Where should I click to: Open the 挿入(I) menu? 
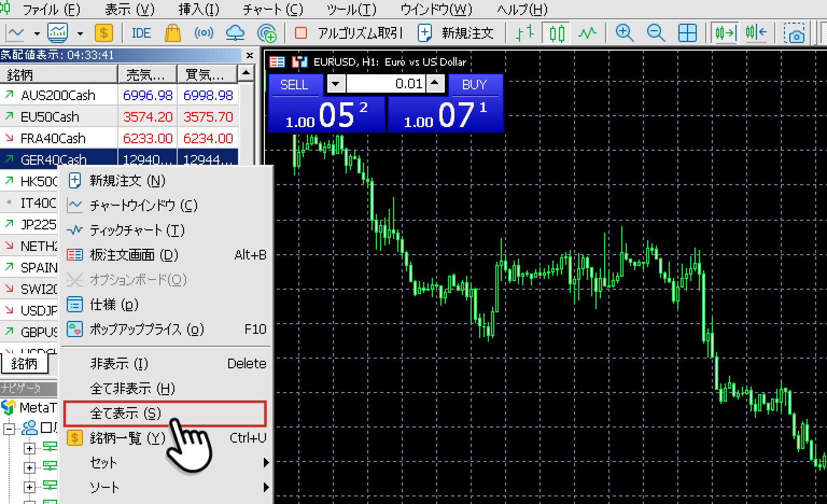tap(199, 9)
